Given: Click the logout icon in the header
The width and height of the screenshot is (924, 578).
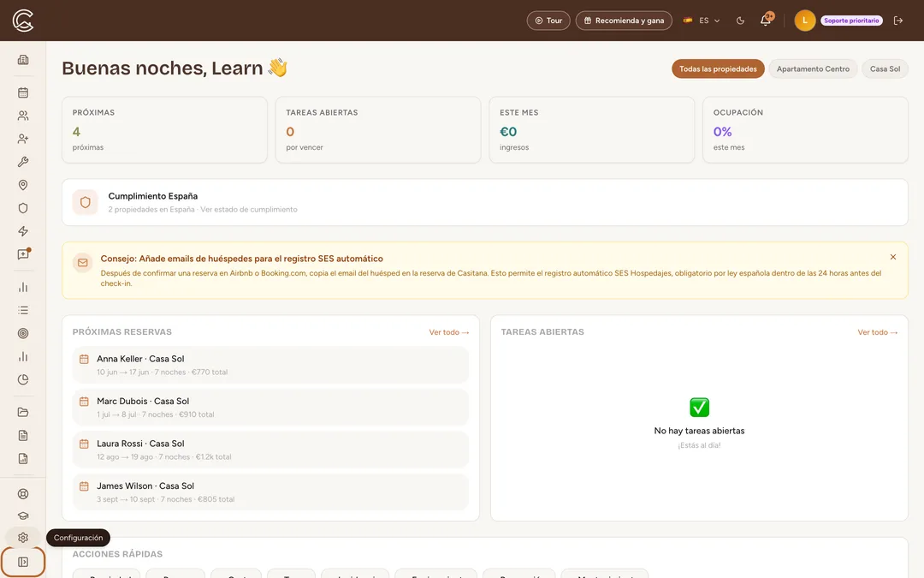Looking at the screenshot, I should click(898, 21).
